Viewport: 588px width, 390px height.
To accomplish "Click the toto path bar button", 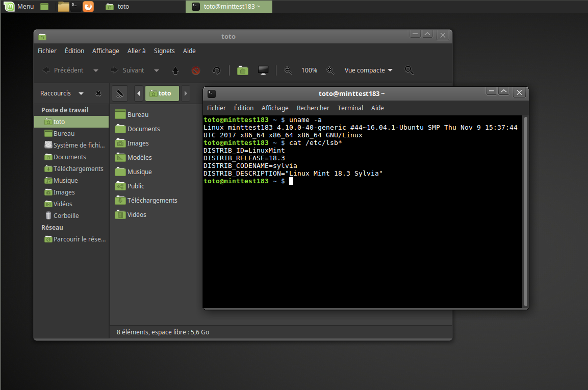I will (x=162, y=93).
